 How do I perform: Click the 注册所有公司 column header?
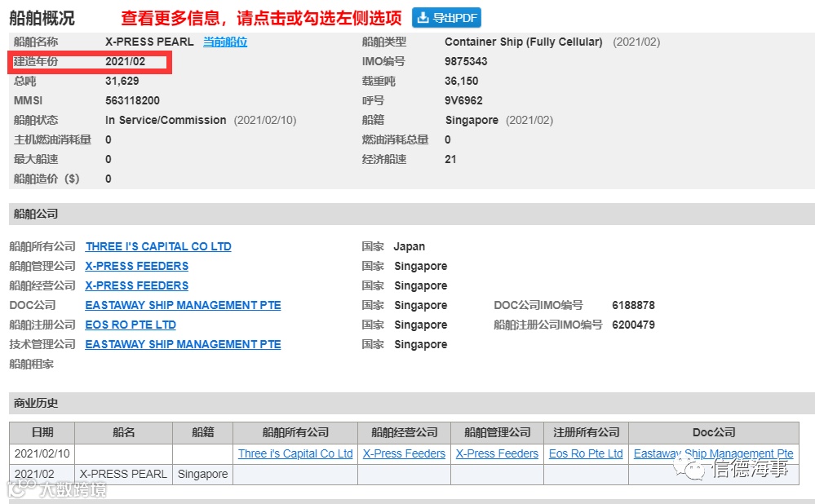[586, 432]
